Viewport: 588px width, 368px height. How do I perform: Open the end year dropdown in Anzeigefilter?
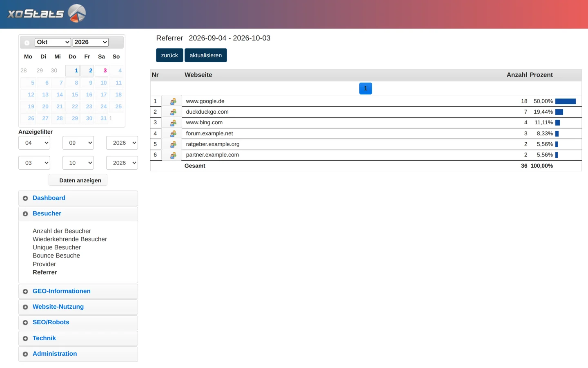tap(122, 163)
